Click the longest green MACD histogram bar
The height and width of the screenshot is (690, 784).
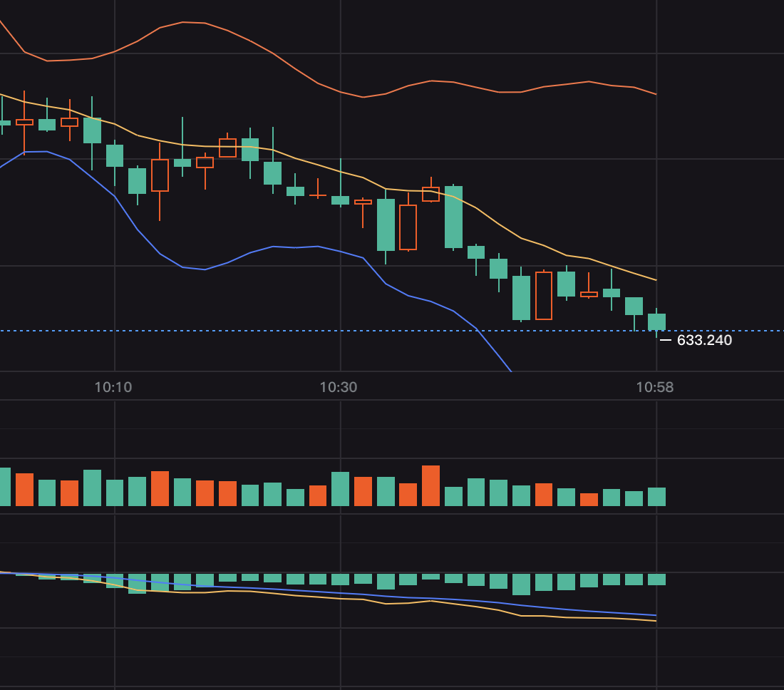click(521, 584)
